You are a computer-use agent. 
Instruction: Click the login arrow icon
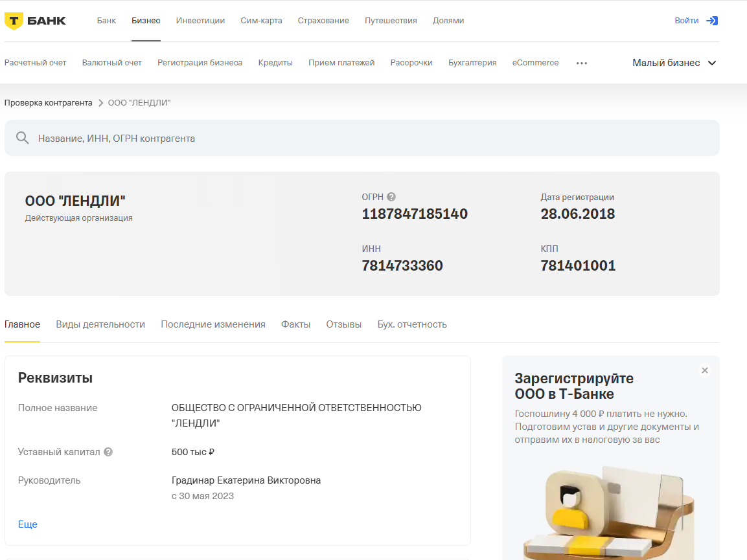coord(712,21)
